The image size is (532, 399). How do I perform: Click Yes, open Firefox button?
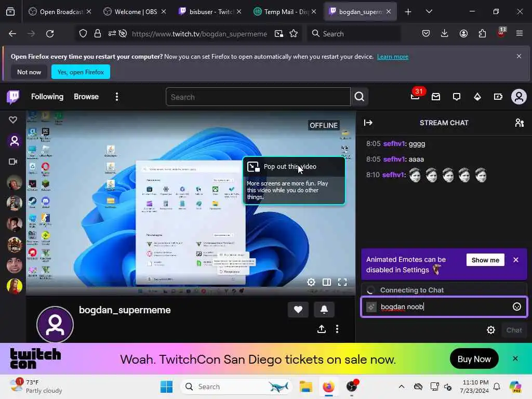pyautogui.click(x=81, y=72)
